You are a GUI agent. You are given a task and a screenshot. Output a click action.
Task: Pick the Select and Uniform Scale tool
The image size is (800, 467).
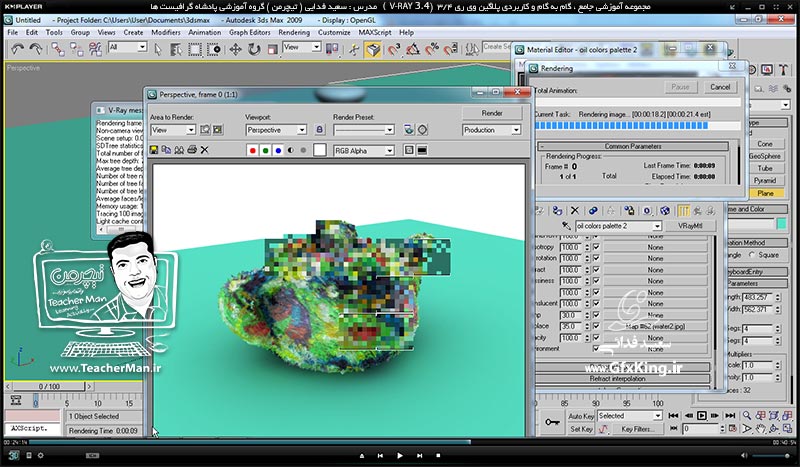click(x=272, y=50)
